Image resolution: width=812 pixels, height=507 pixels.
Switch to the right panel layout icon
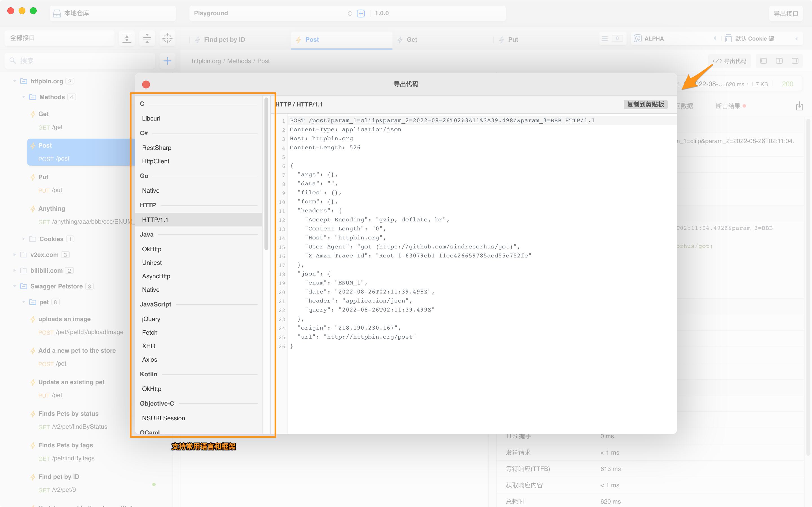click(x=795, y=61)
